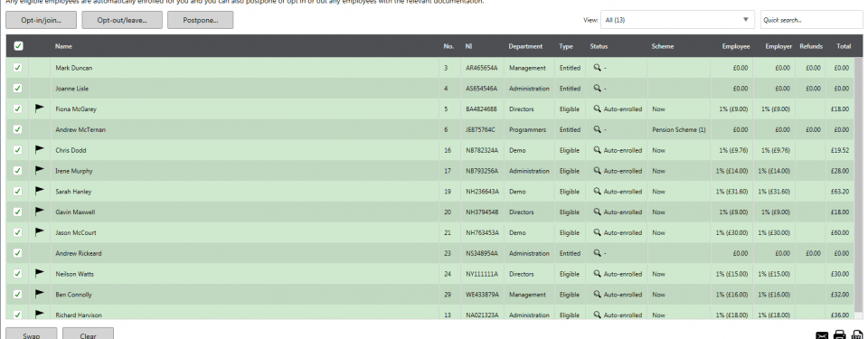Open status magnifier for Sarah Hanley
The image size is (868, 339).
pos(598,192)
